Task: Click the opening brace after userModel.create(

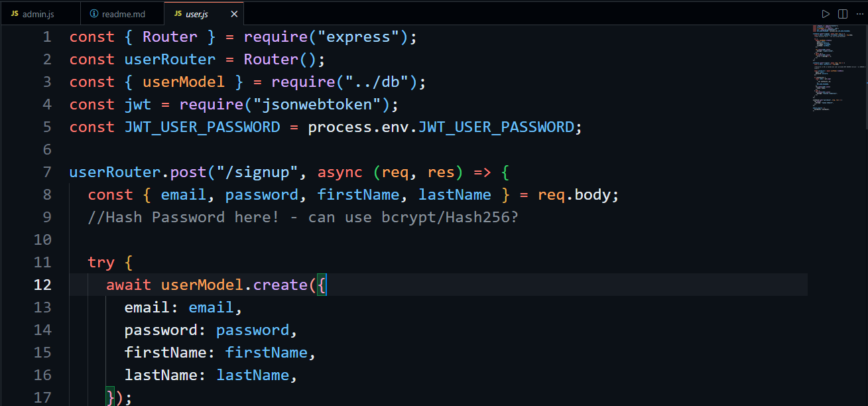Action: pyautogui.click(x=322, y=285)
